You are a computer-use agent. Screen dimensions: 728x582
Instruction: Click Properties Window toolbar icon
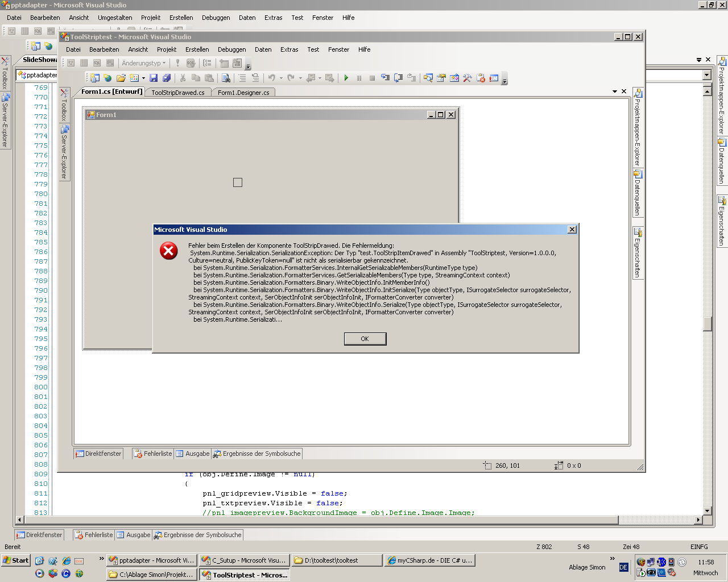(x=441, y=78)
